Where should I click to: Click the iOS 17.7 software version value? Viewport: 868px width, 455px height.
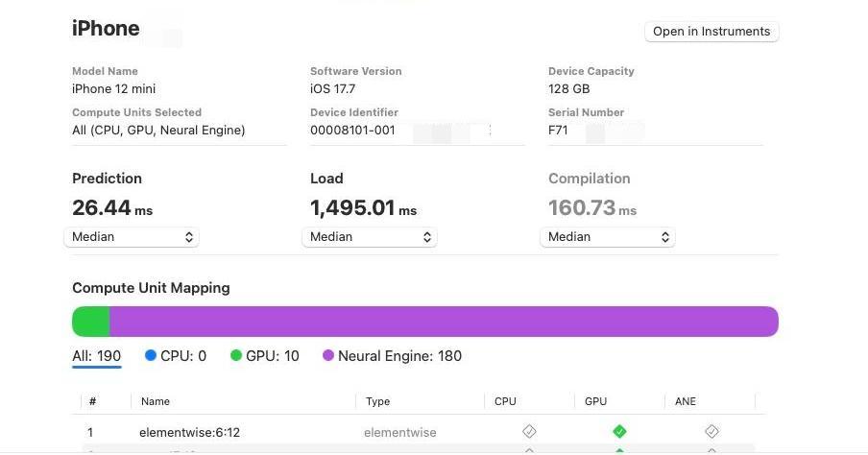pos(332,89)
